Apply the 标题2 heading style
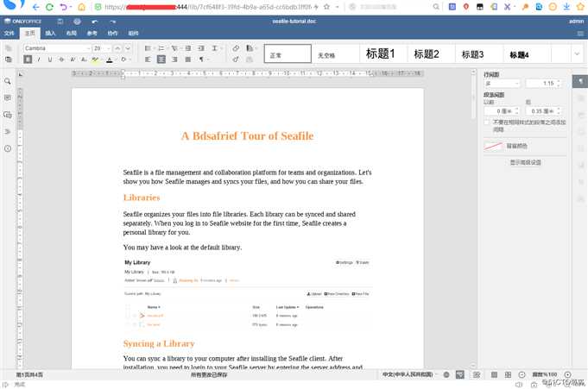Viewport: 588px width, 389px height. pyautogui.click(x=431, y=53)
